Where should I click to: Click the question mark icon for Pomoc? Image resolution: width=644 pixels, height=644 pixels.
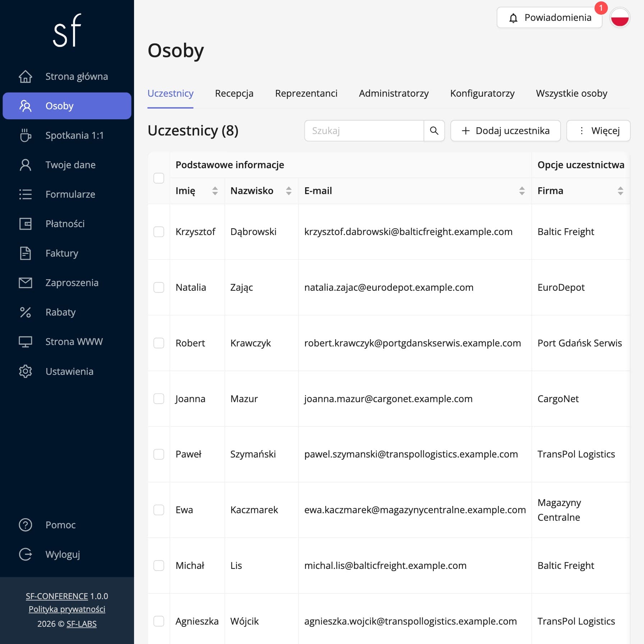[x=25, y=525]
